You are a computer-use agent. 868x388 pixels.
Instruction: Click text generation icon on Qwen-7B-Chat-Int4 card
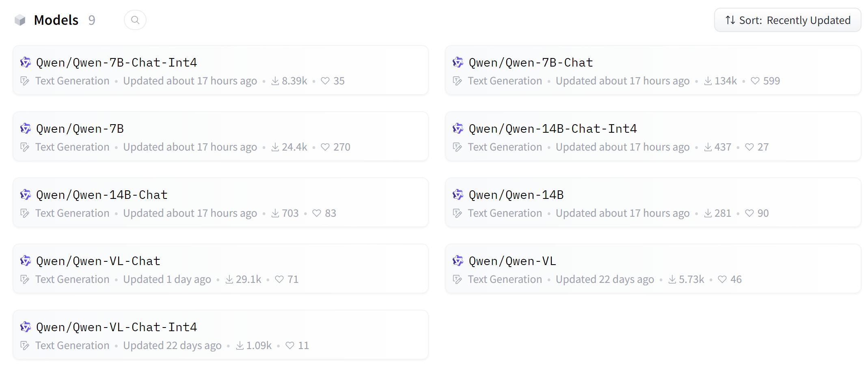point(25,81)
